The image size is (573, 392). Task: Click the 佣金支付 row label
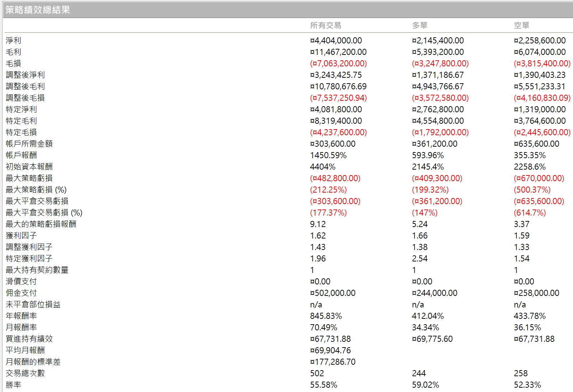pos(22,293)
